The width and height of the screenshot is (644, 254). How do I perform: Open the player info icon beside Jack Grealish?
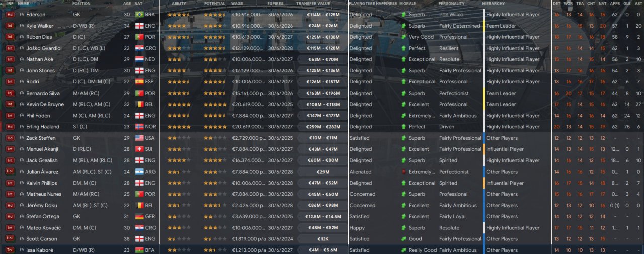[x=22, y=160]
